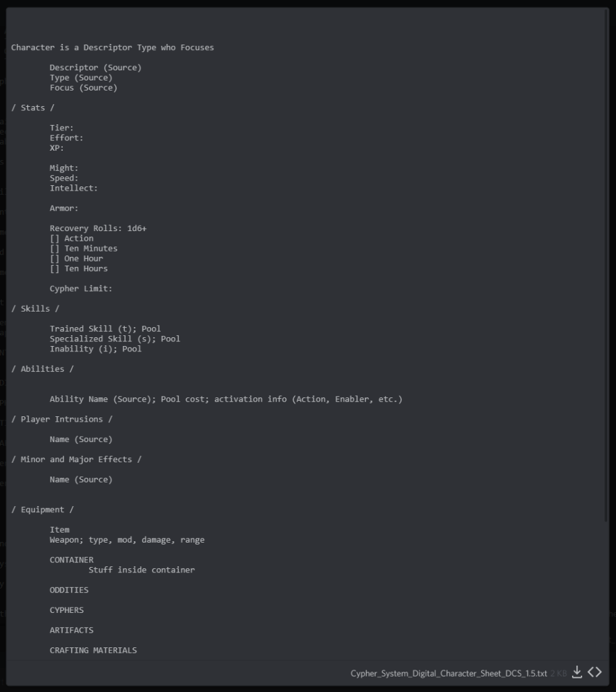Screen dimensions: 616x692
Task: Click the 2 KB file size label
Action: click(559, 674)
